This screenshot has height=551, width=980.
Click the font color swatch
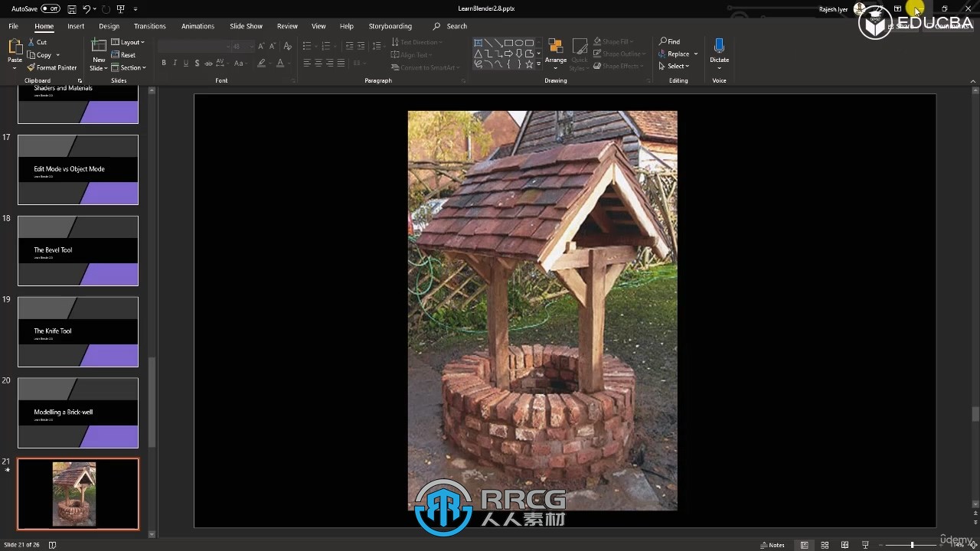click(x=279, y=64)
